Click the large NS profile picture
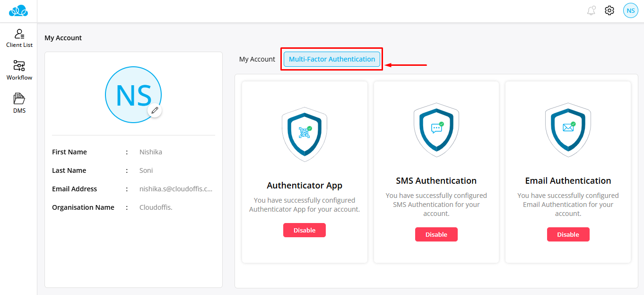The image size is (644, 295). (133, 95)
